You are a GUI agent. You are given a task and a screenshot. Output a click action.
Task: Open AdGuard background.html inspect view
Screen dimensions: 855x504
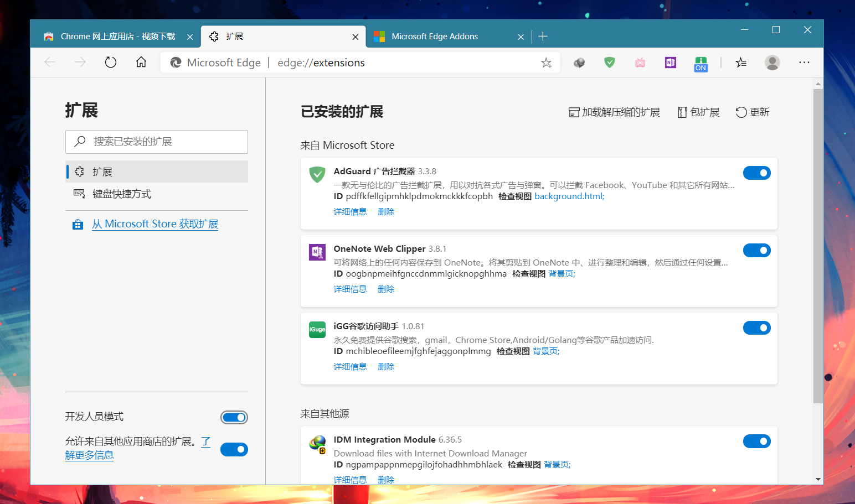[569, 196]
